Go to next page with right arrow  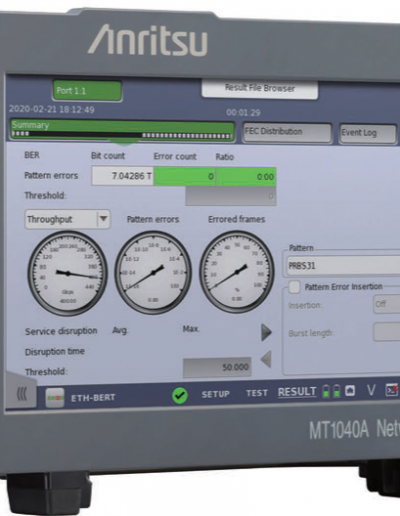click(x=266, y=332)
